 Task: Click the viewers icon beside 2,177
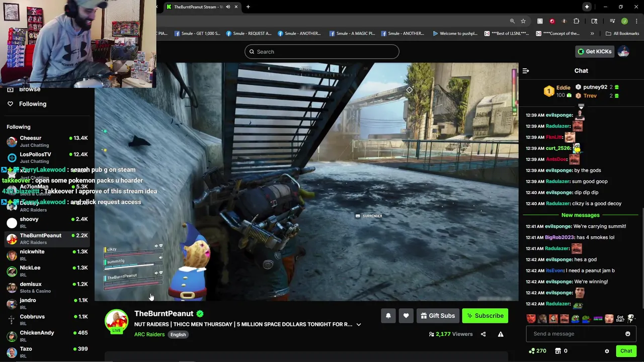[431, 334]
